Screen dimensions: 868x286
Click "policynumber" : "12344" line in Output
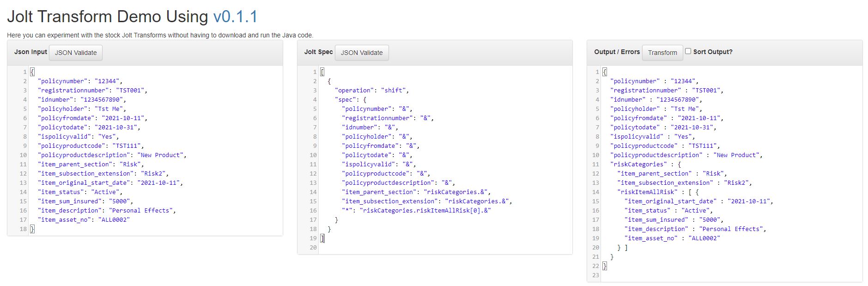(654, 81)
